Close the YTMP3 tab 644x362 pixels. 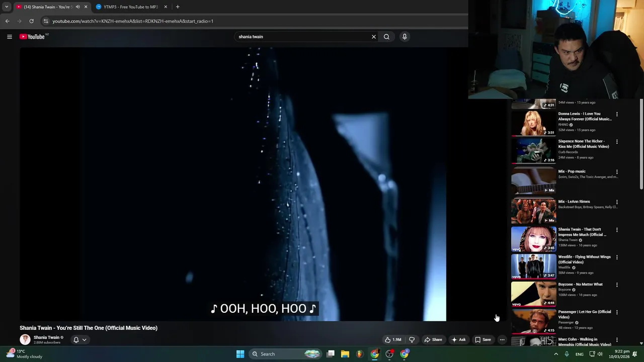[166, 7]
